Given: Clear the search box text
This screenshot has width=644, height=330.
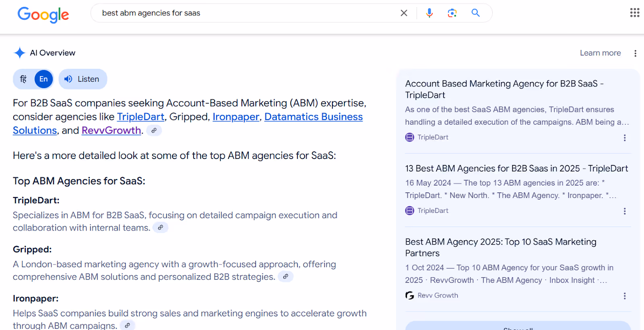Looking at the screenshot, I should (404, 13).
